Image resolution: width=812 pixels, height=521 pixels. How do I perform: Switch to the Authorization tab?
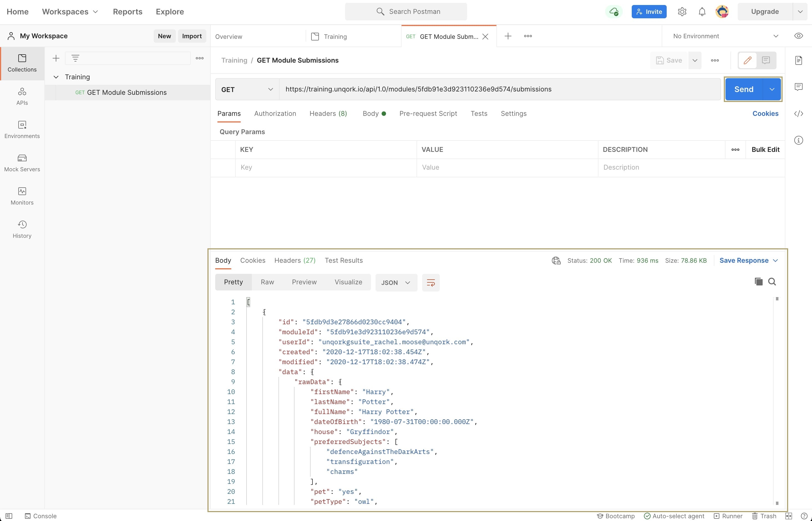(x=275, y=114)
